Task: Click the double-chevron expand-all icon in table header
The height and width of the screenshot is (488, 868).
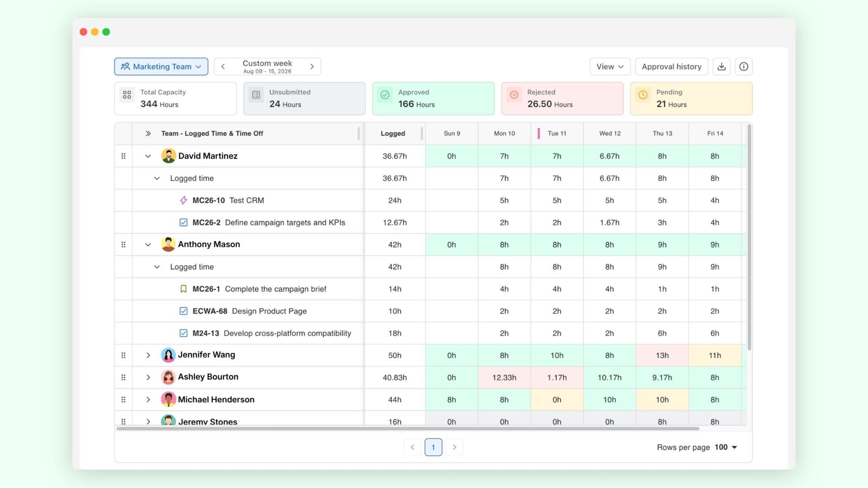Action: coord(148,133)
